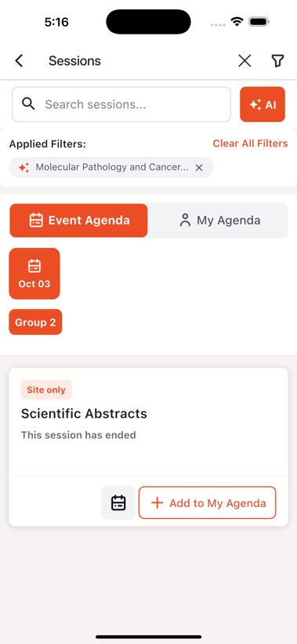The width and height of the screenshot is (297, 644).
Task: Open the Scientific Abstracts session title
Action: [x=84, y=414]
